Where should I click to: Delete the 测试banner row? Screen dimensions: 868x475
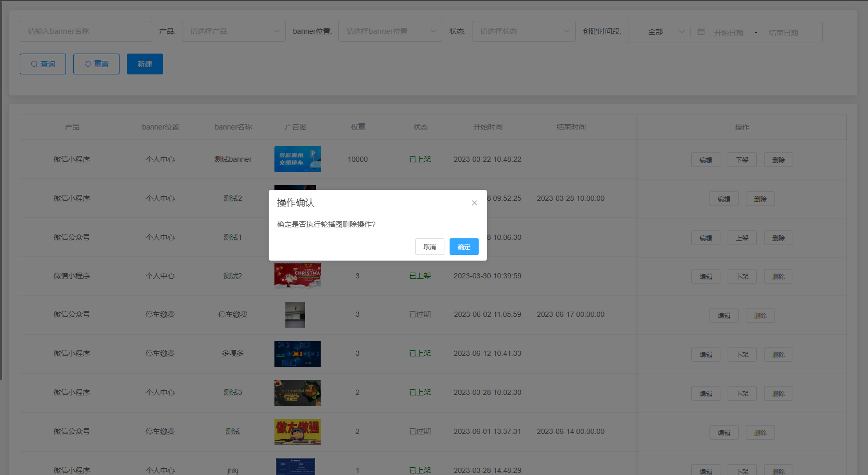(x=778, y=160)
